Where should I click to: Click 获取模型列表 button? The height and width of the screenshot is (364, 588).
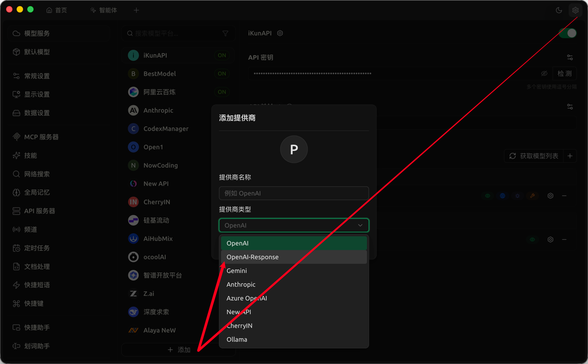(534, 156)
